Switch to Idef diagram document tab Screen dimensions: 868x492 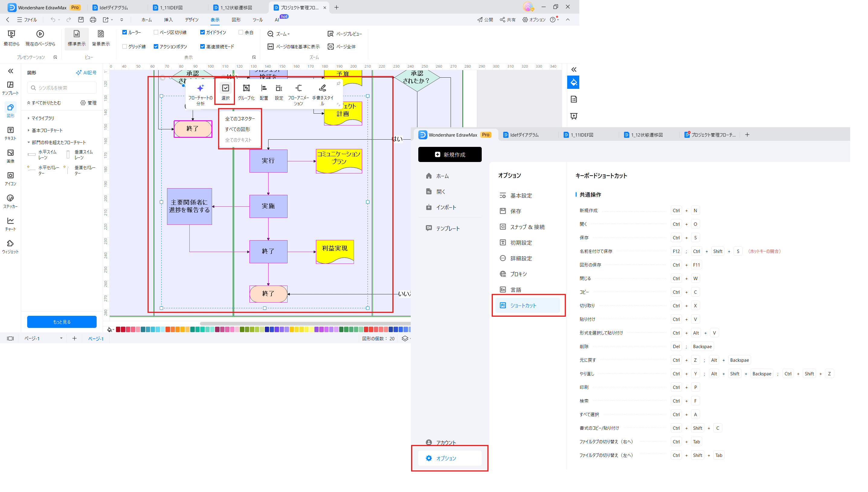pos(114,8)
